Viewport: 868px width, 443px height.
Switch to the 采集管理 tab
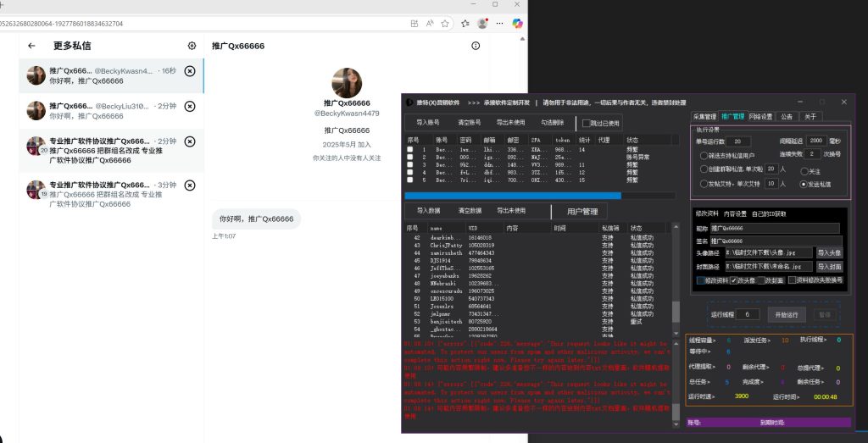704,116
